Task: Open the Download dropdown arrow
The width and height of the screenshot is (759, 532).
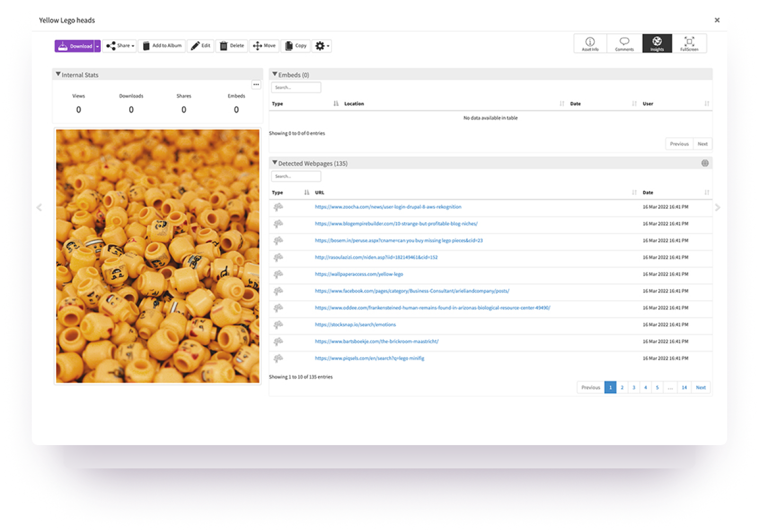Action: (98, 46)
